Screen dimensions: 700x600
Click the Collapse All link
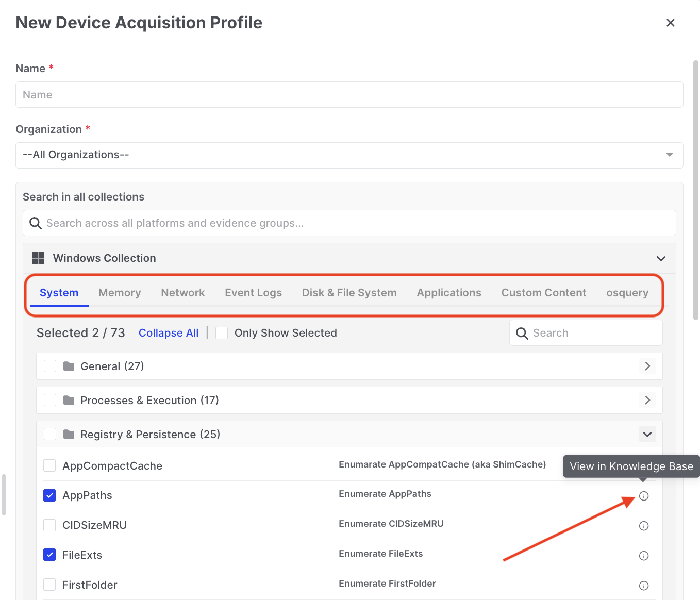coord(169,333)
